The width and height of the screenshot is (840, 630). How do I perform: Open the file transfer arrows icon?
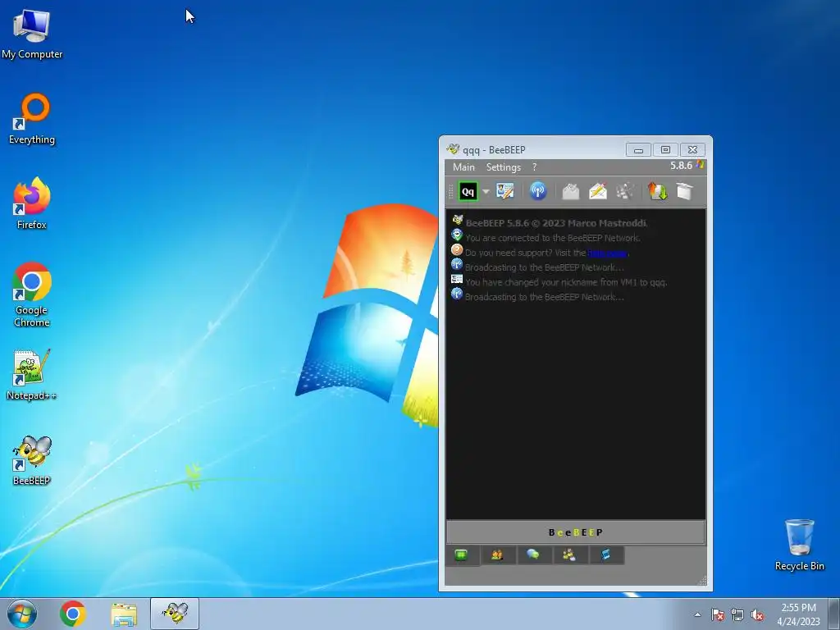click(x=657, y=191)
